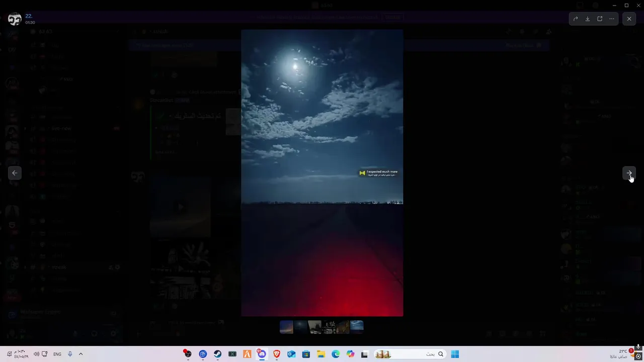Open the volume control in the tray

pos(36,354)
